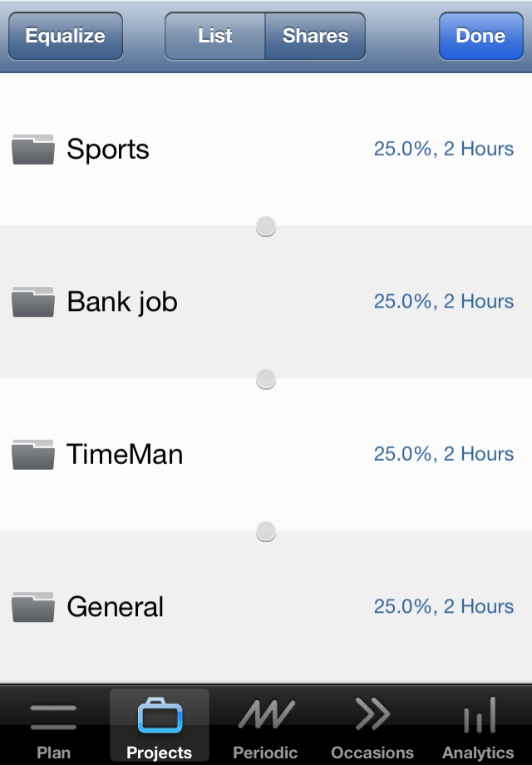Image resolution: width=532 pixels, height=765 pixels.
Task: Select the Projects tab
Action: pyautogui.click(x=159, y=723)
